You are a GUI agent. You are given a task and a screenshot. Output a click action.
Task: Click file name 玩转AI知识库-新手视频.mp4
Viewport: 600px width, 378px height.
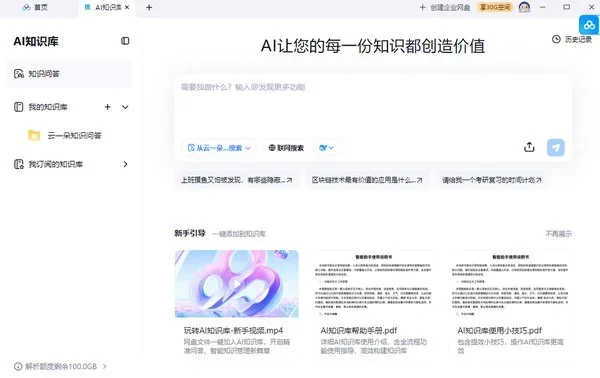(233, 330)
